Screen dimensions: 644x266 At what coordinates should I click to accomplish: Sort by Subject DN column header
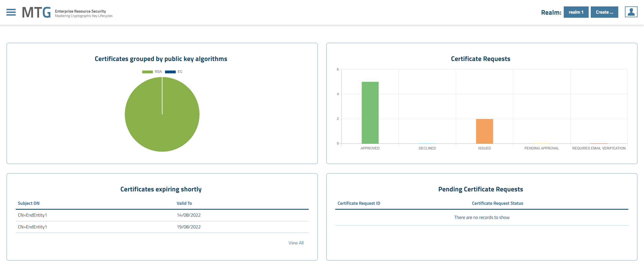29,203
